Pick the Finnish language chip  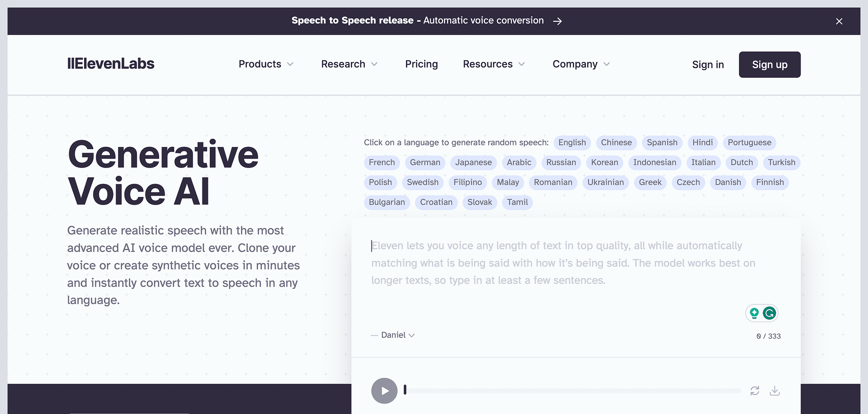[x=770, y=182]
